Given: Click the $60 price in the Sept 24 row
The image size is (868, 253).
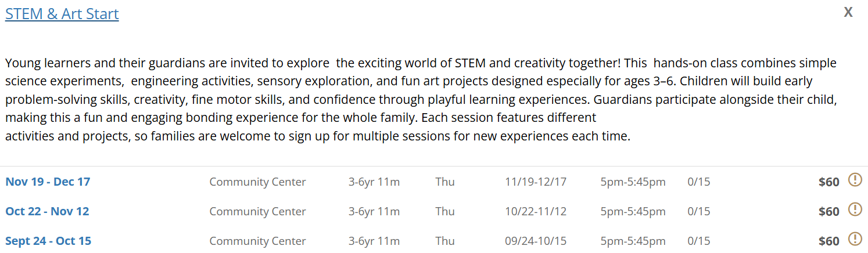Looking at the screenshot, I should [828, 241].
